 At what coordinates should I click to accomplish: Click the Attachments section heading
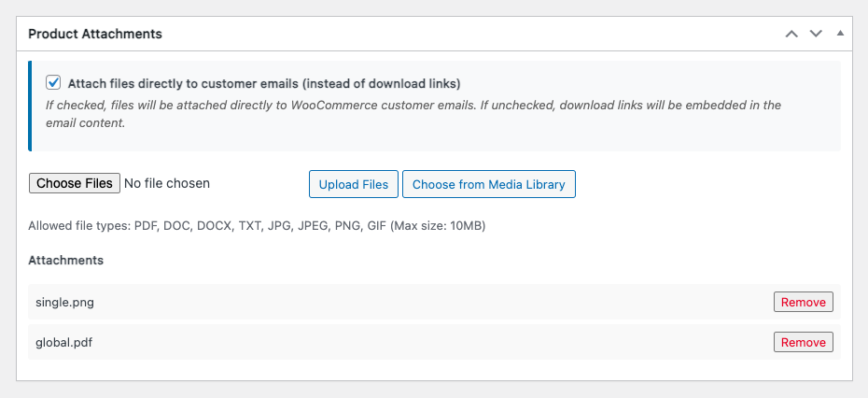pos(66,260)
